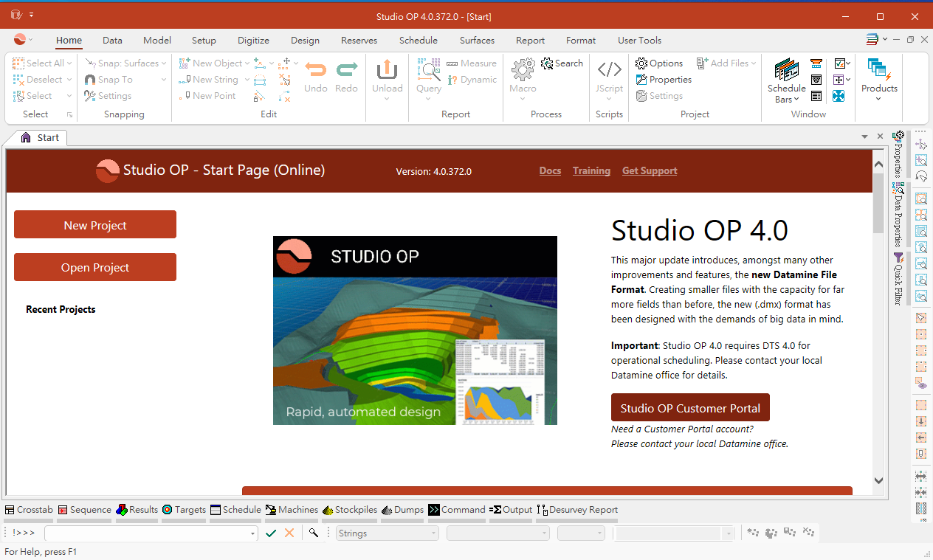Open the Crosstab panel tab
The width and height of the screenshot is (933, 560).
[x=29, y=510]
